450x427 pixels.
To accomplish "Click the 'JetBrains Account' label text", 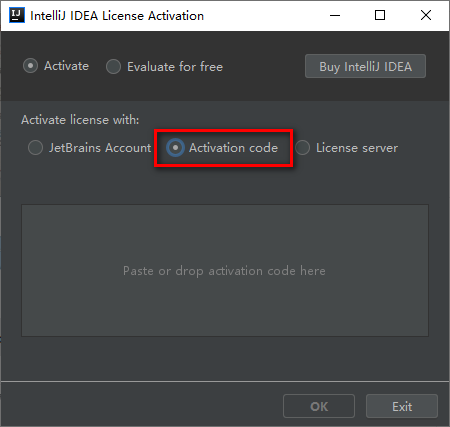I will click(100, 148).
